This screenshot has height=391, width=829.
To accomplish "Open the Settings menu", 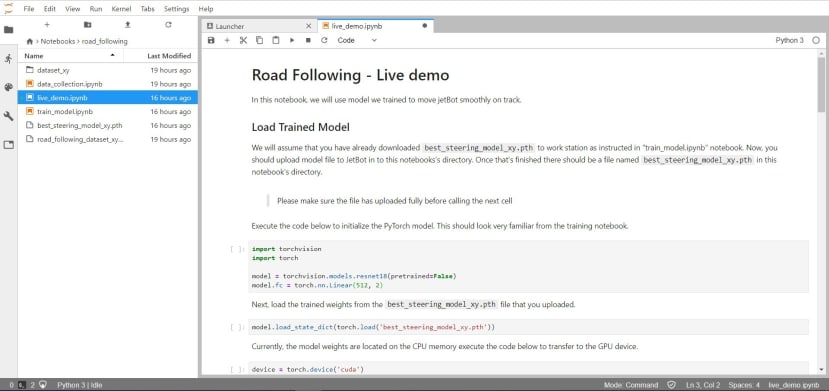I will point(177,9).
